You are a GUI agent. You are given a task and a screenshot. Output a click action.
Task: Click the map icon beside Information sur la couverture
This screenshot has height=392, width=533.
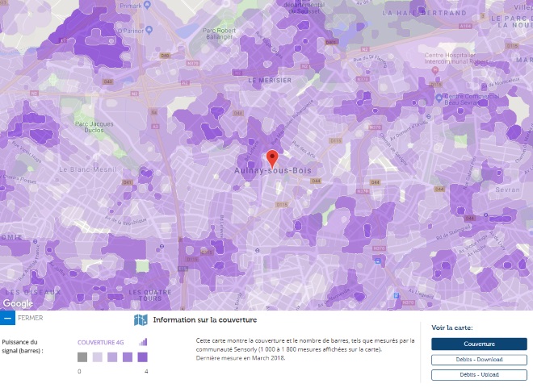[141, 319]
